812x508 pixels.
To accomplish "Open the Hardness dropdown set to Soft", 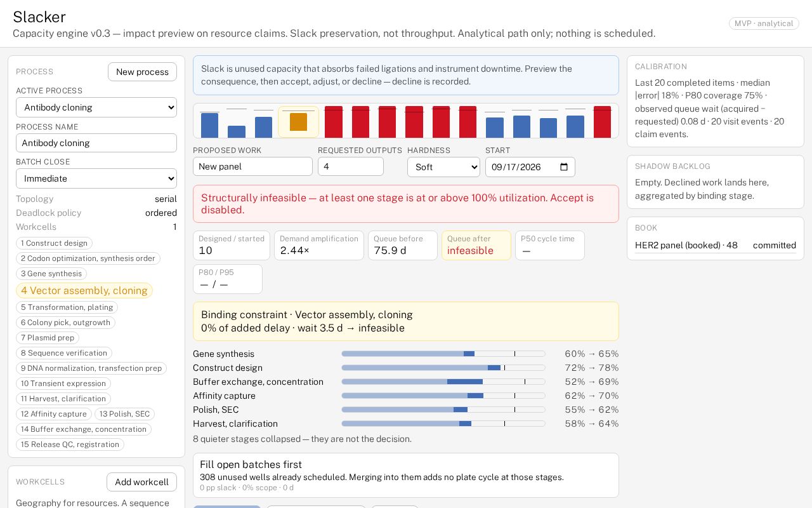I will point(443,167).
